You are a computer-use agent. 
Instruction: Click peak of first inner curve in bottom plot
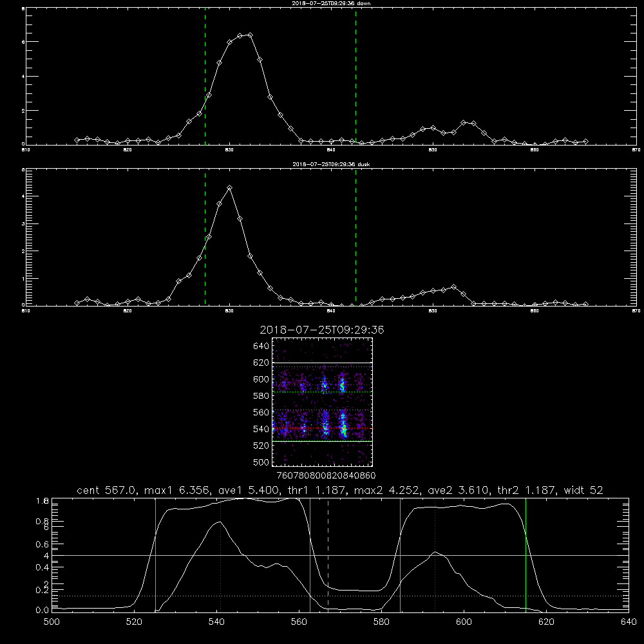220,522
